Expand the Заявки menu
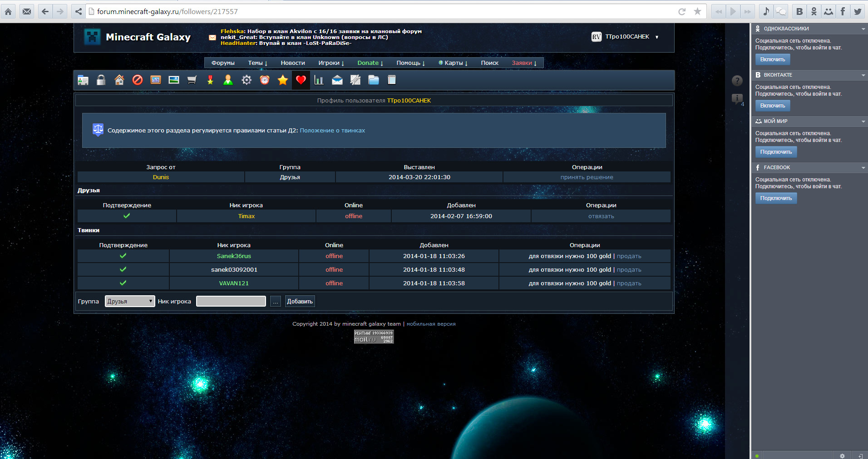The width and height of the screenshot is (868, 459). (x=524, y=63)
